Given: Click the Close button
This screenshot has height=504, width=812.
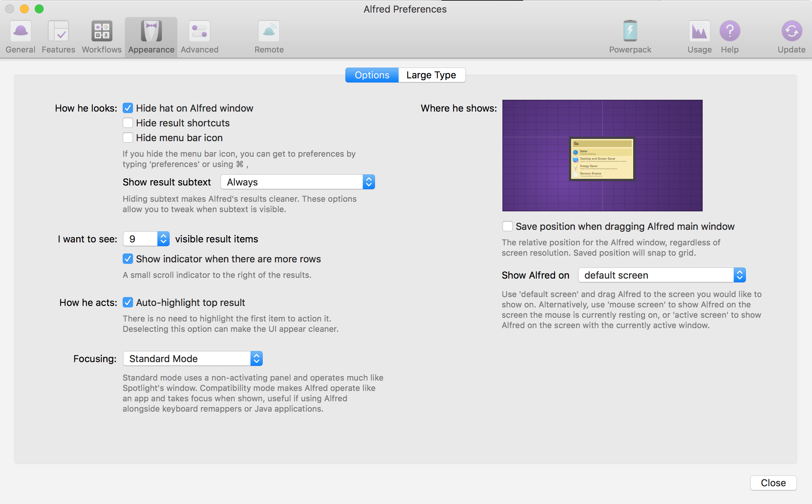Looking at the screenshot, I should tap(773, 483).
